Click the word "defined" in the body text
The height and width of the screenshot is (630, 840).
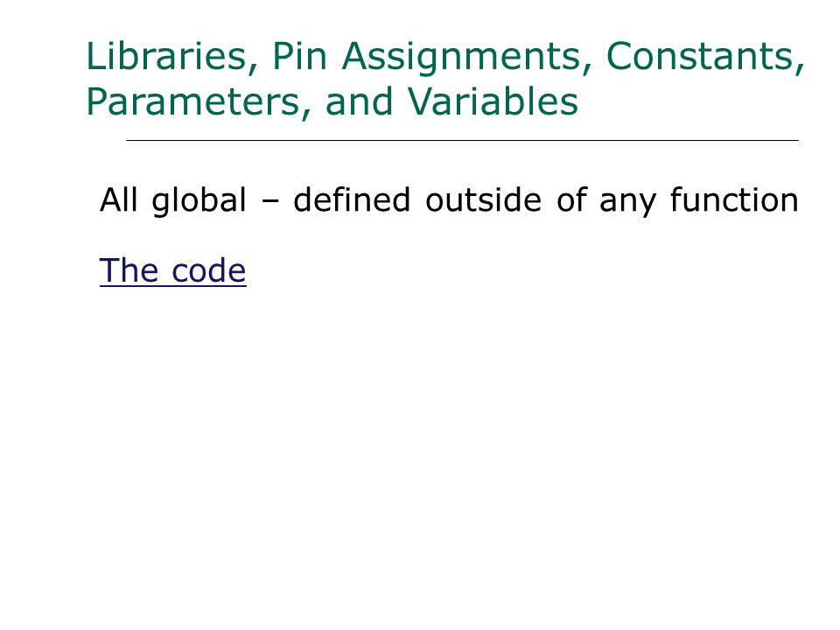click(352, 199)
